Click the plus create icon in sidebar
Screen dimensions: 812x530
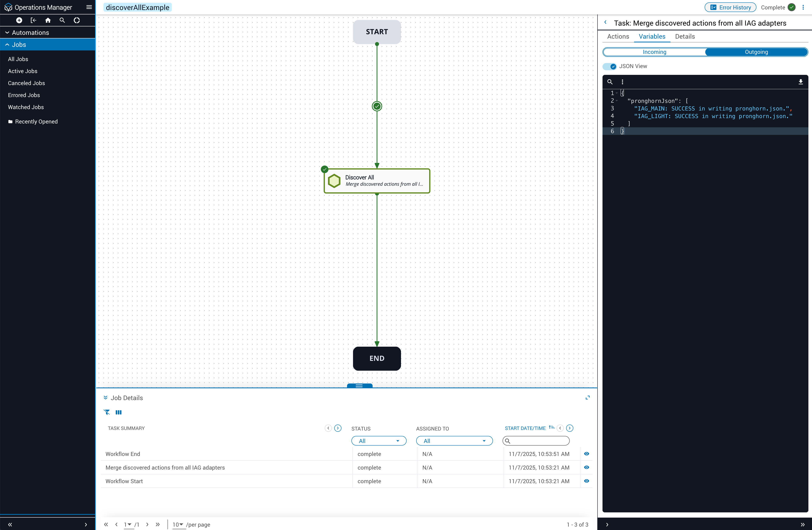[x=19, y=20]
